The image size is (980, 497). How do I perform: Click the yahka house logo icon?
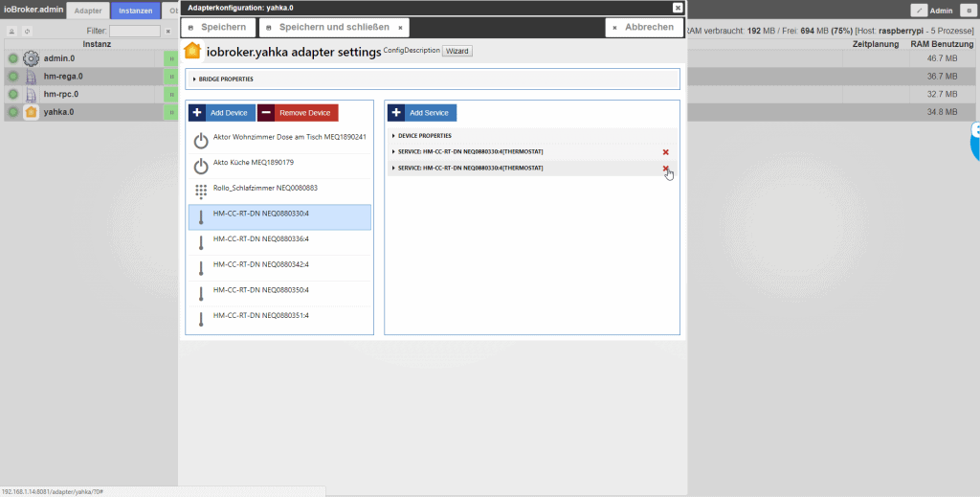pyautogui.click(x=192, y=51)
